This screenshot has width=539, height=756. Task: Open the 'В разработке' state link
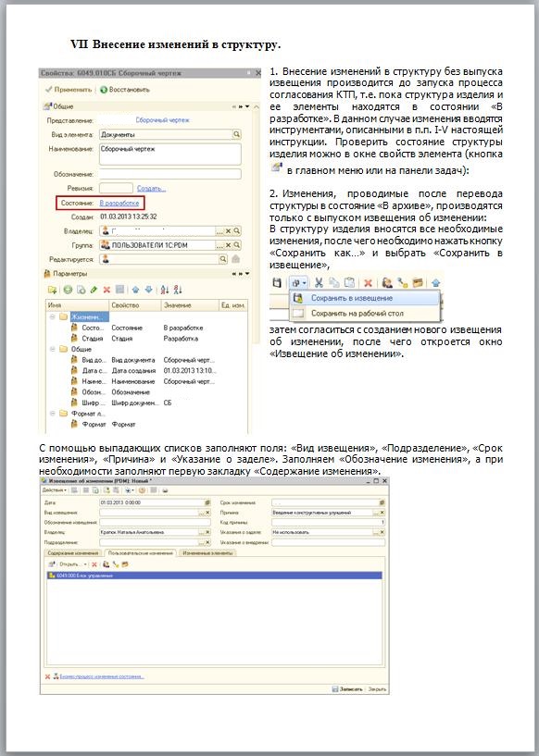pos(119,203)
